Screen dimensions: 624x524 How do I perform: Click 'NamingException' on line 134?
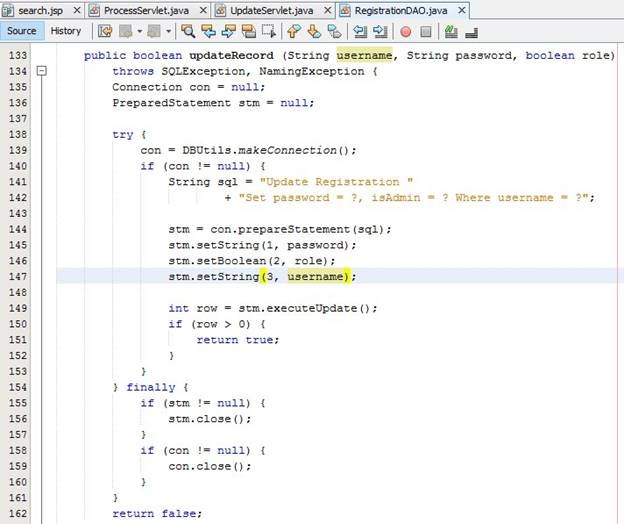[x=312, y=71]
